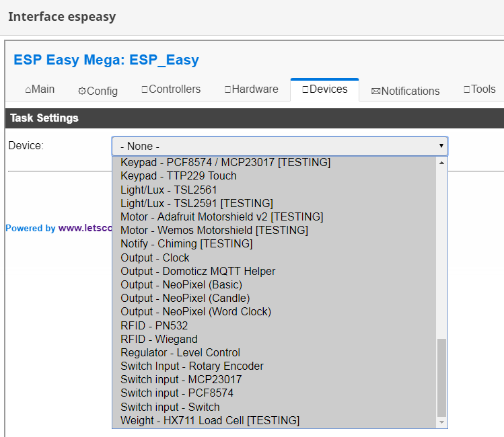504x437 pixels.
Task: Select Regulator - Level Control option
Action: (x=275, y=352)
